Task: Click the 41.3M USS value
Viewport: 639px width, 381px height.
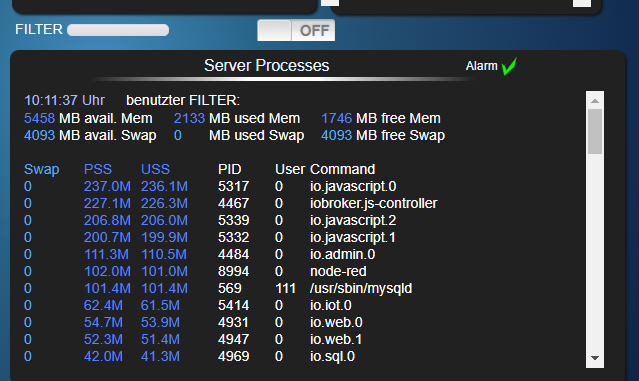Action: (160, 356)
